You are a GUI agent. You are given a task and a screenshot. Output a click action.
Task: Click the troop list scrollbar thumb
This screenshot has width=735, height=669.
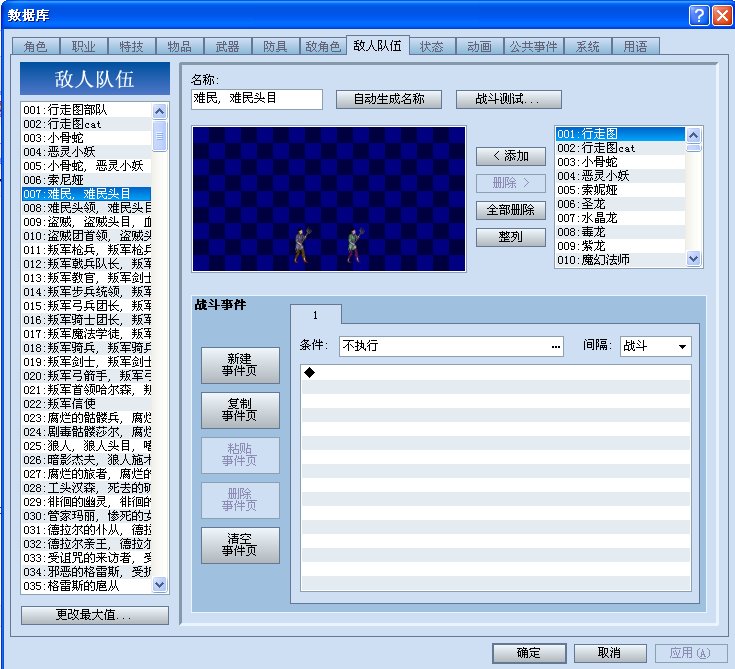click(x=159, y=136)
